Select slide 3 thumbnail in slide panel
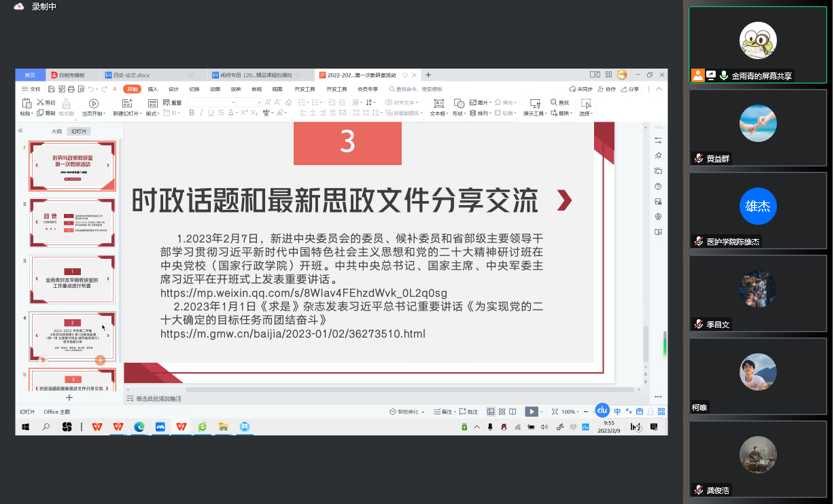 pos(72,280)
